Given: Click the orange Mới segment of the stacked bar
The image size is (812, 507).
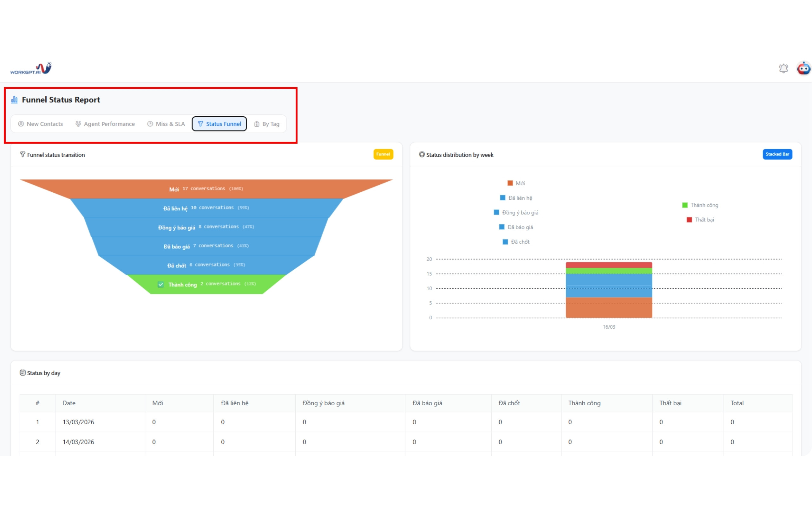Looking at the screenshot, I should [x=609, y=307].
